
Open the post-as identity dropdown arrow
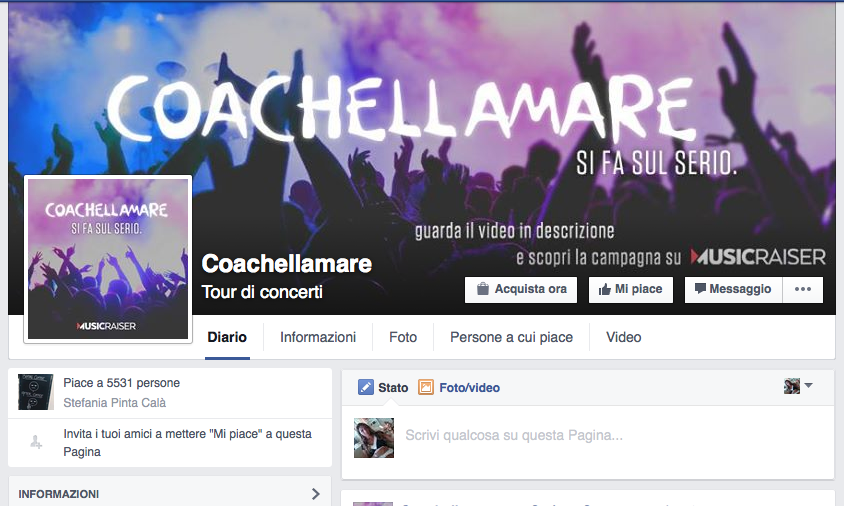pyautogui.click(x=808, y=385)
